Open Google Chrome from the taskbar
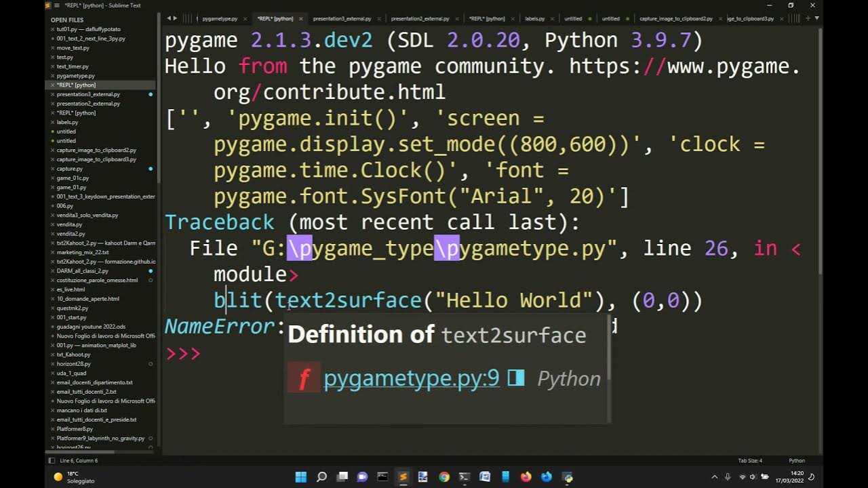 [x=443, y=476]
